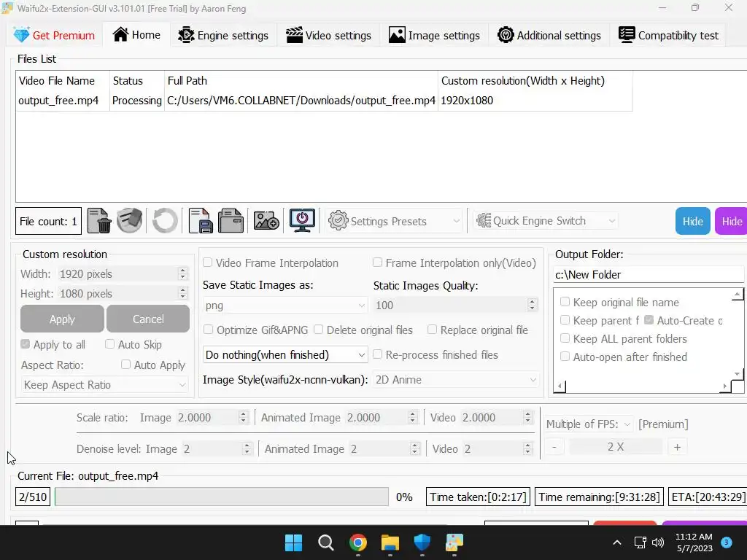This screenshot has height=560, width=747.
Task: Open the Video settings tab
Action: tap(328, 35)
